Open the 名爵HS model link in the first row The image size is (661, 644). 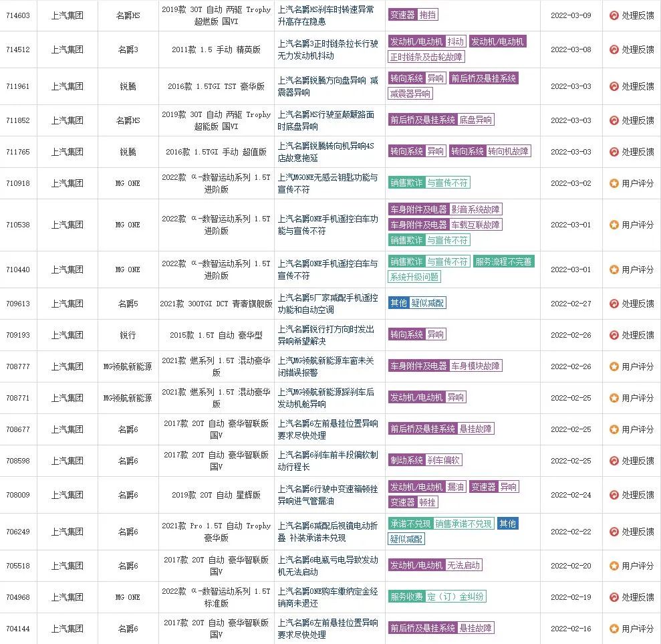127,15
